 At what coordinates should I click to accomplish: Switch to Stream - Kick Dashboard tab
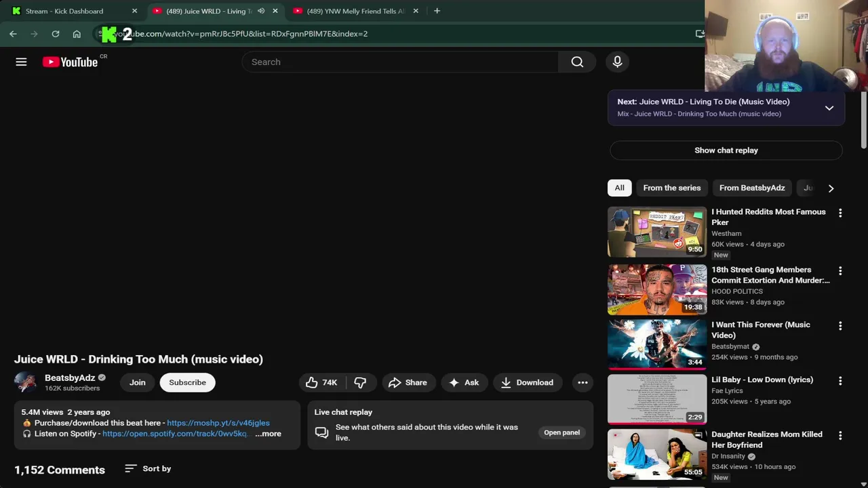tap(75, 11)
